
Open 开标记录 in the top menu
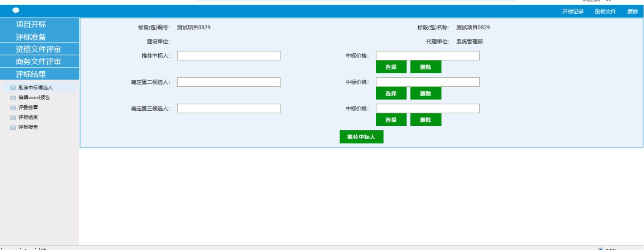coord(573,12)
